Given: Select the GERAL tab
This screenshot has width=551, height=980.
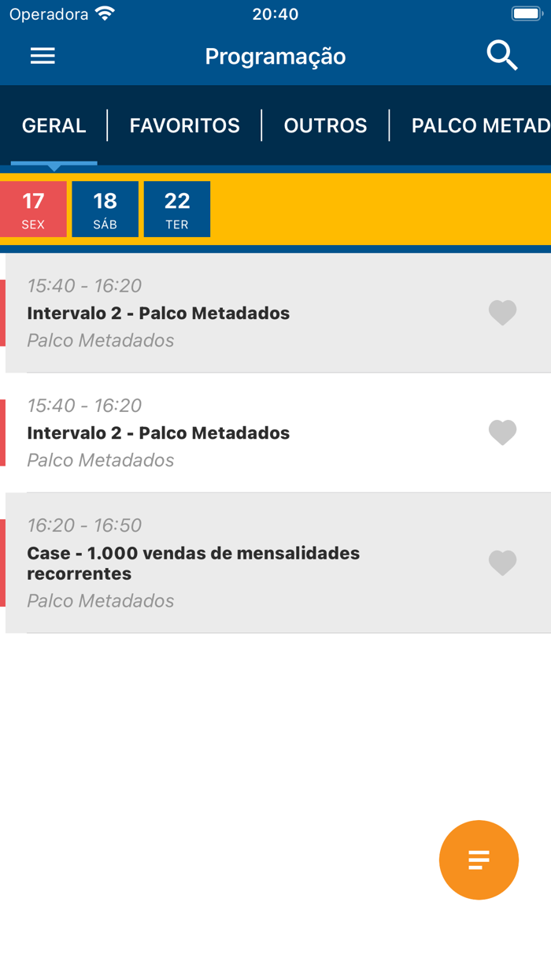Looking at the screenshot, I should pos(54,125).
